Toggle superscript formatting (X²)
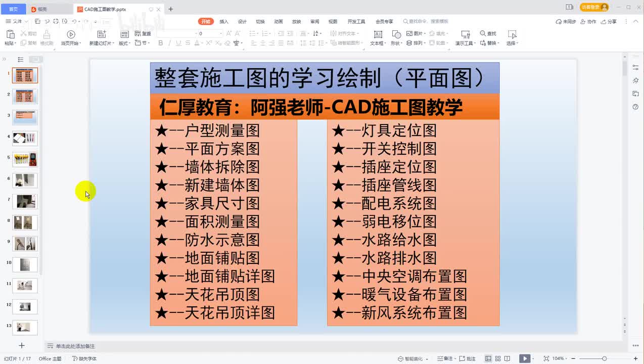 click(210, 43)
